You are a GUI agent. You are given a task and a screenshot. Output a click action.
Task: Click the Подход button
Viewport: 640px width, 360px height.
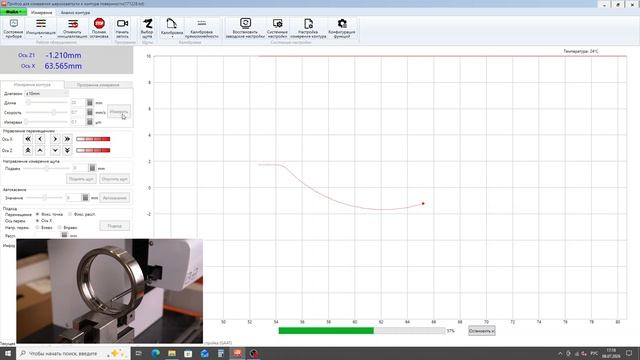(115, 226)
